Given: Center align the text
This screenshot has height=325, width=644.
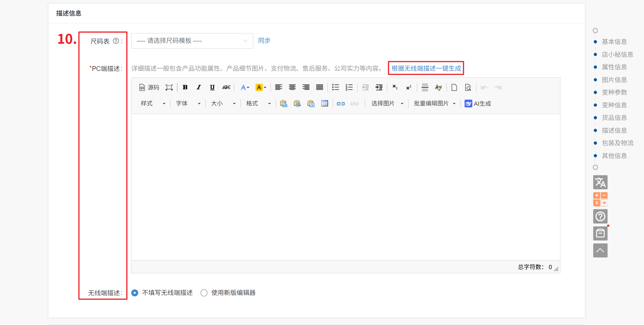Looking at the screenshot, I should click(292, 87).
